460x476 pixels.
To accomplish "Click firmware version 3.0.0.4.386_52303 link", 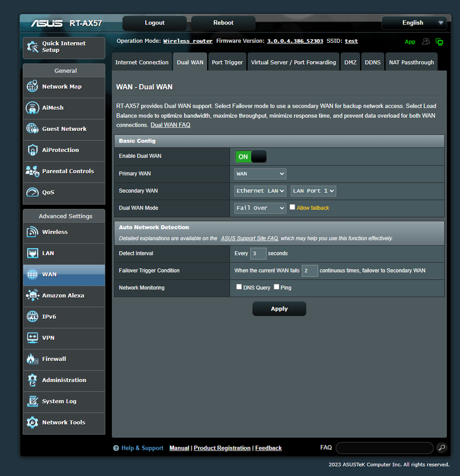I will pos(295,41).
